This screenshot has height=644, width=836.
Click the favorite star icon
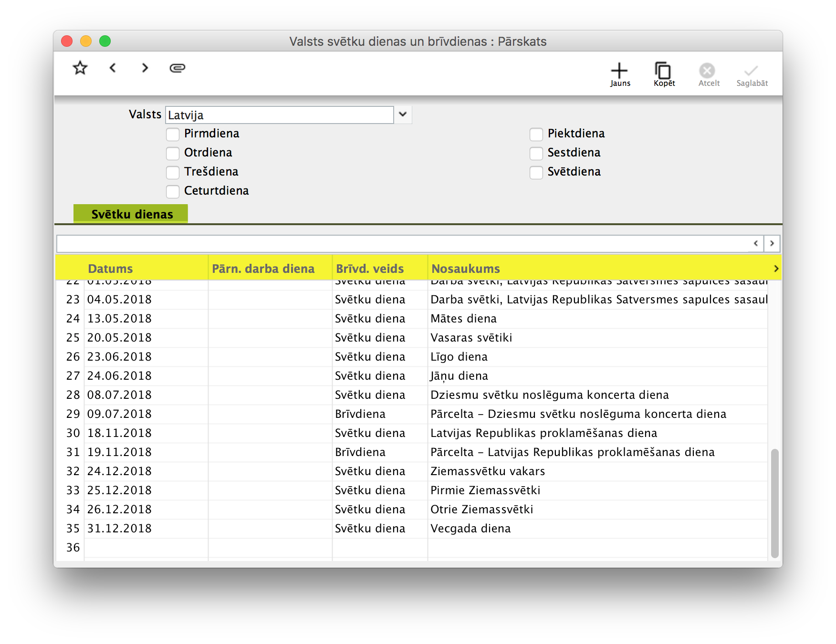pyautogui.click(x=80, y=68)
